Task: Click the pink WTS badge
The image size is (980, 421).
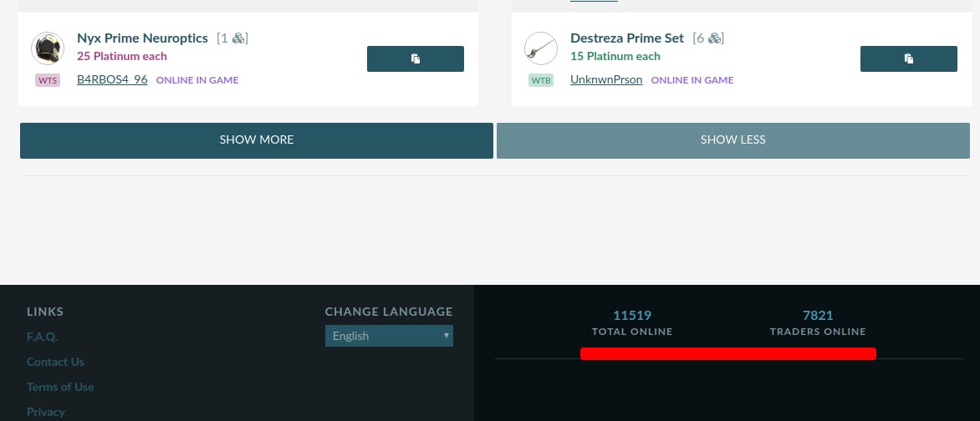Action: [x=48, y=80]
